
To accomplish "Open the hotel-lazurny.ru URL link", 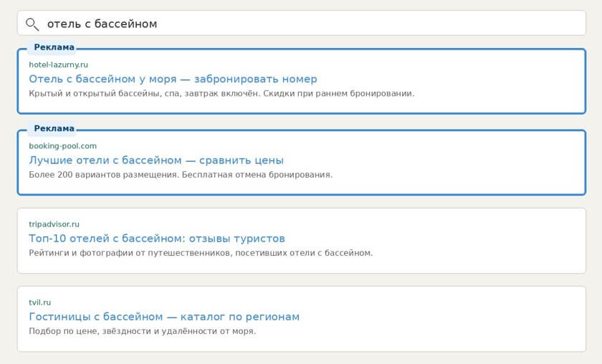I will click(x=58, y=64).
